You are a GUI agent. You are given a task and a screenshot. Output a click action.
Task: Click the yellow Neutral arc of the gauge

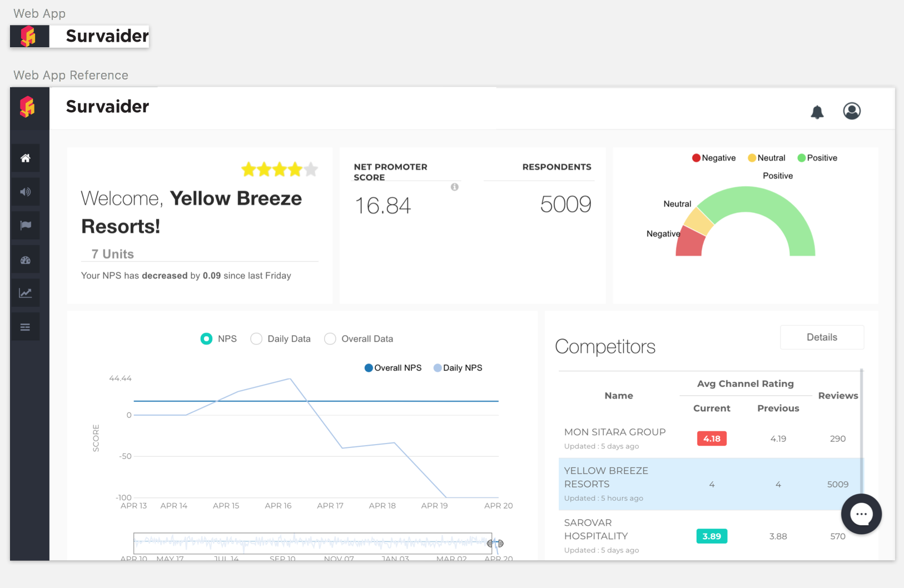pos(699,222)
